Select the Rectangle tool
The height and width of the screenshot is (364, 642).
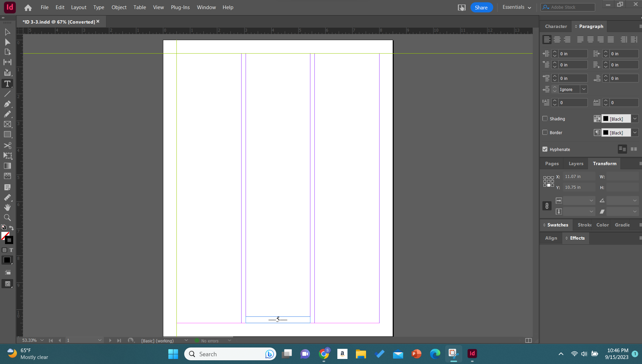click(7, 134)
